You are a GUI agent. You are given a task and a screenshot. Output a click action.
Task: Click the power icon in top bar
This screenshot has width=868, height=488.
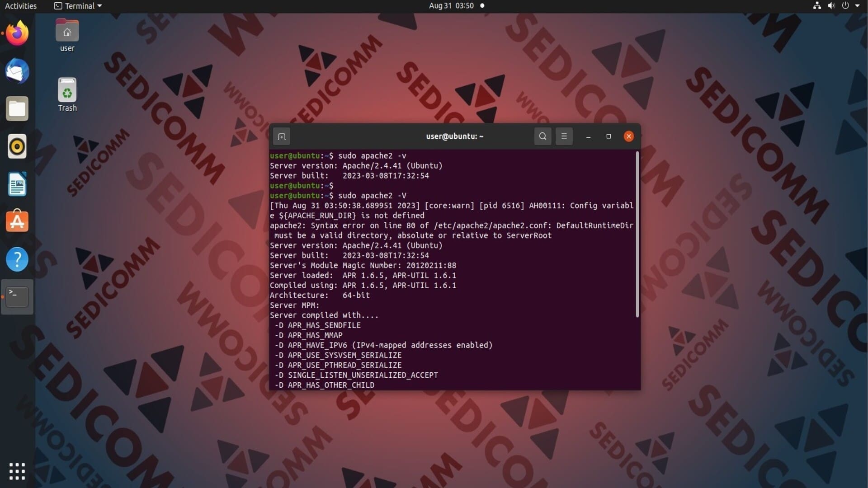point(845,6)
